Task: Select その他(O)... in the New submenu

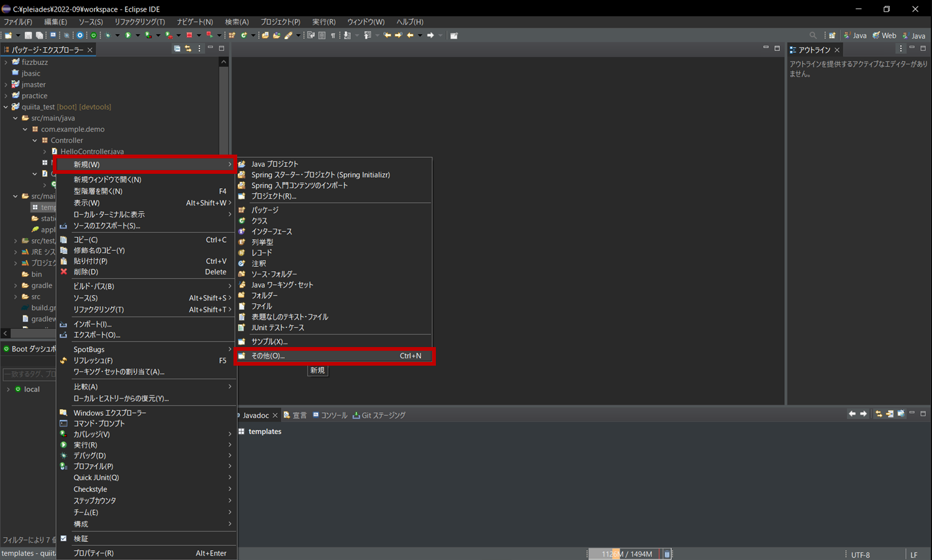Action: [x=335, y=356]
